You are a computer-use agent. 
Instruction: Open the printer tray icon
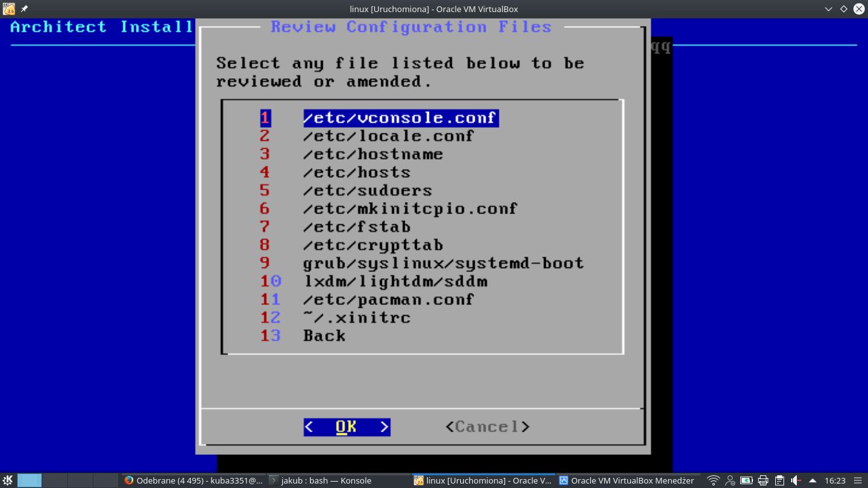(x=763, y=480)
